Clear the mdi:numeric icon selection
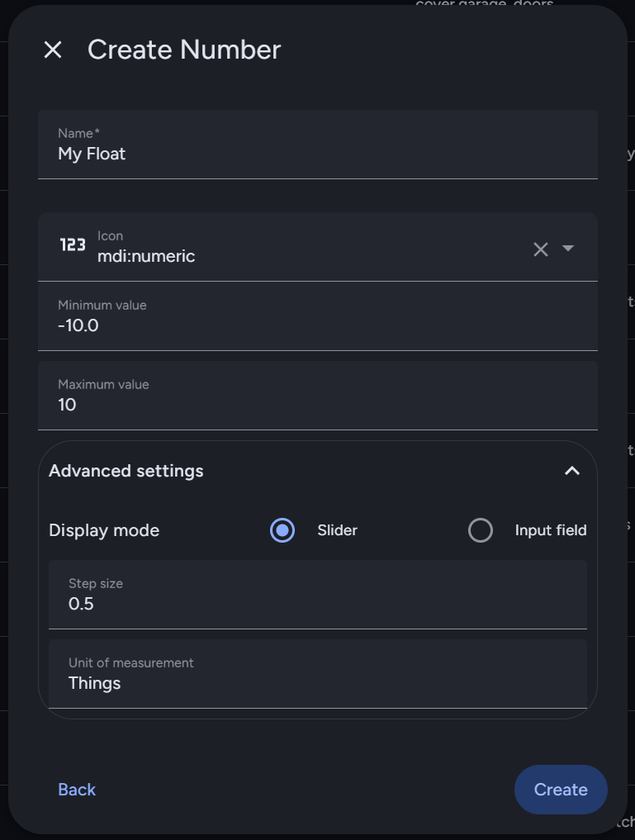The width and height of the screenshot is (635, 840). click(541, 249)
